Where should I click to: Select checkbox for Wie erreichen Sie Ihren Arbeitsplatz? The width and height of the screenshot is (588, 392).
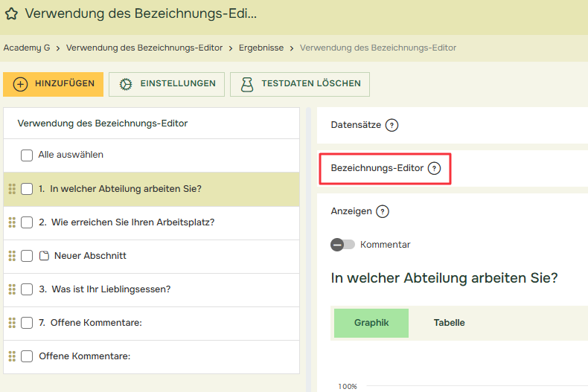click(x=27, y=222)
